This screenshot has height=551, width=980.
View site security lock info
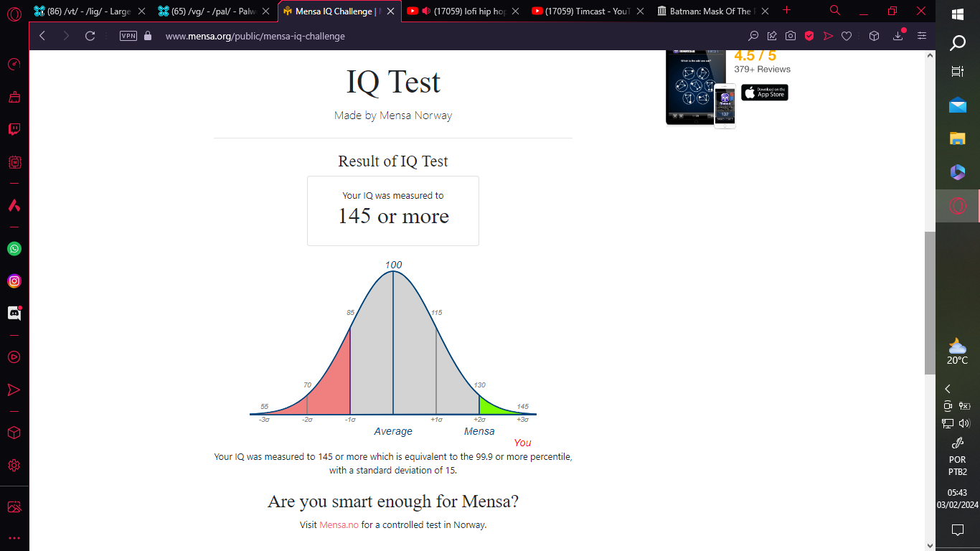(x=149, y=36)
